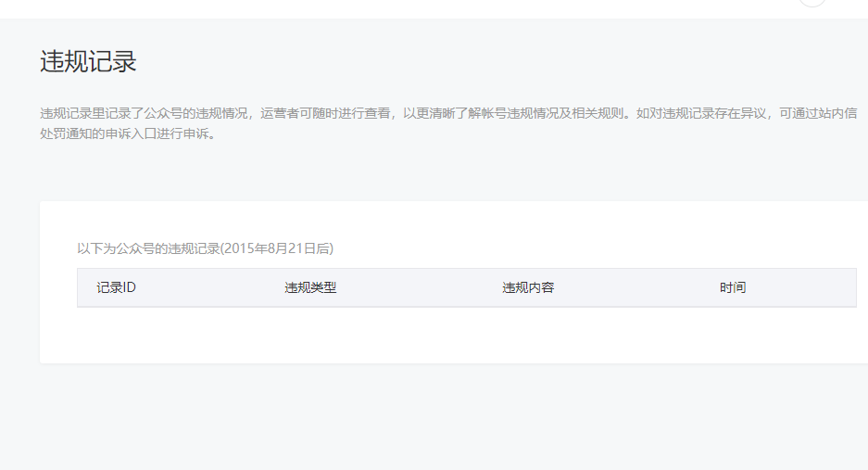Viewport: 868px width, 470px height.
Task: Select the 违规类型 column header
Action: (310, 287)
